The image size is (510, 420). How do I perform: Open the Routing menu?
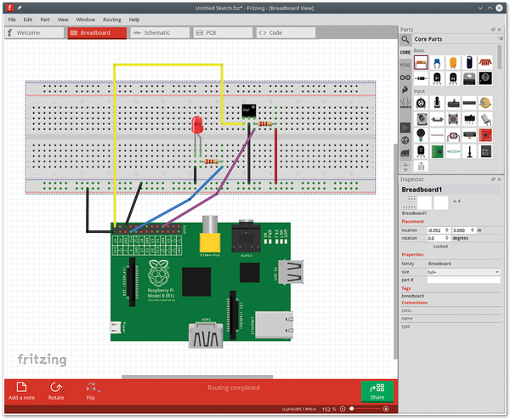click(112, 20)
